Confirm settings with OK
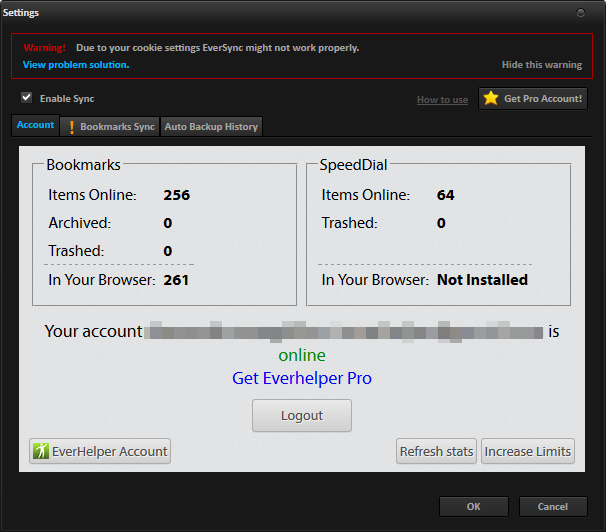 click(x=474, y=507)
